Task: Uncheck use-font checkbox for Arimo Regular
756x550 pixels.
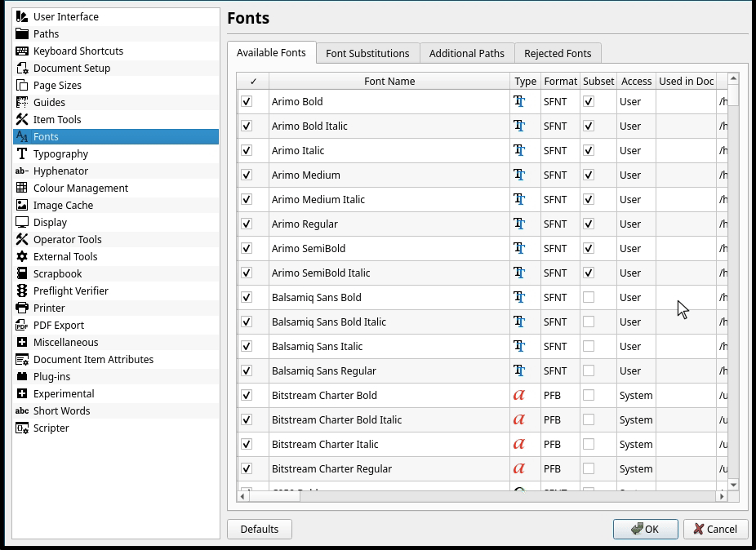Action: [x=247, y=224]
